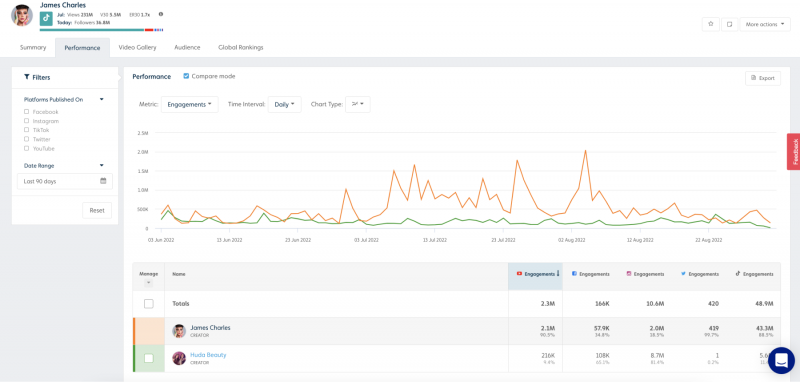
Task: Click James Charles profile picture in header
Action: (x=22, y=15)
